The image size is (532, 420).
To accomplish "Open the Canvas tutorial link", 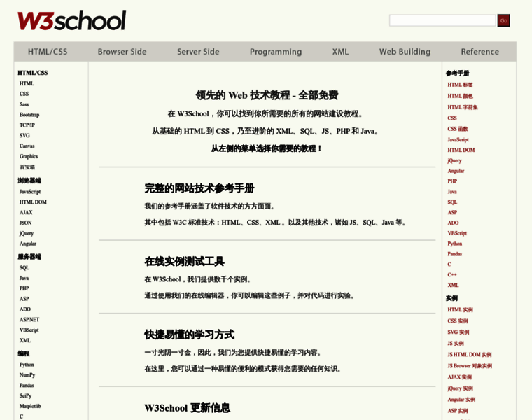I will pos(27,146).
